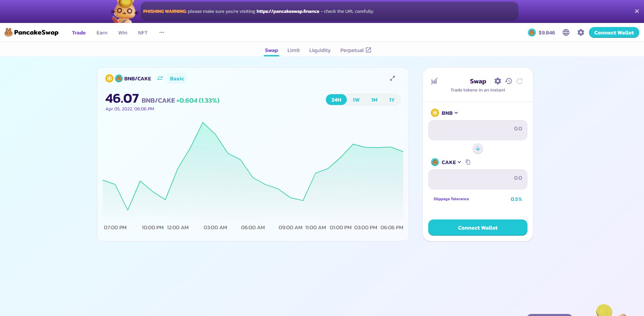Open the language globe selector

click(566, 32)
